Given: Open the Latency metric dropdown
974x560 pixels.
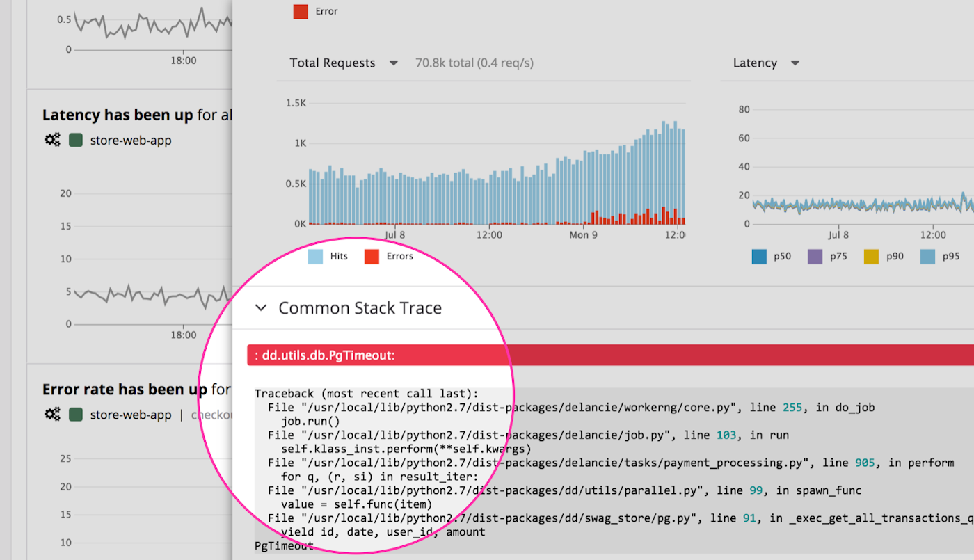Looking at the screenshot, I should 794,63.
